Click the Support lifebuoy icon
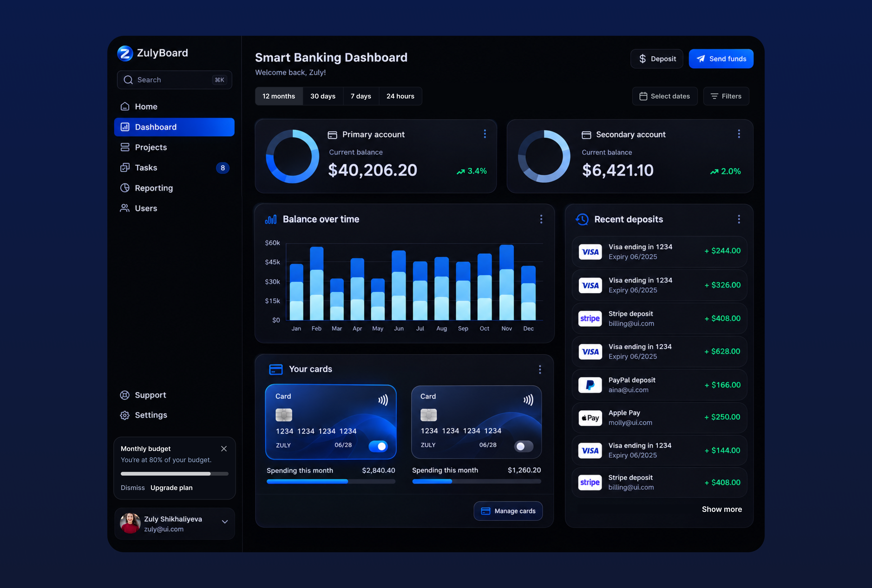 [x=125, y=395]
